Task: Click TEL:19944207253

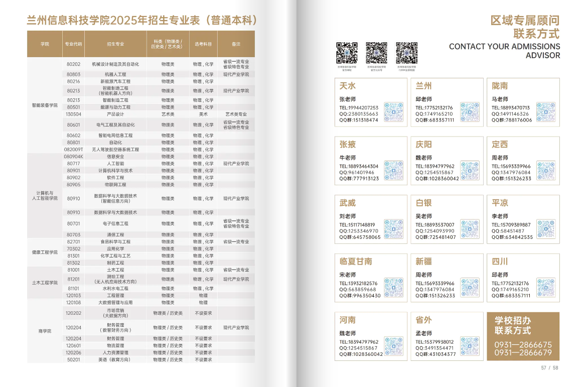Action: click(359, 107)
